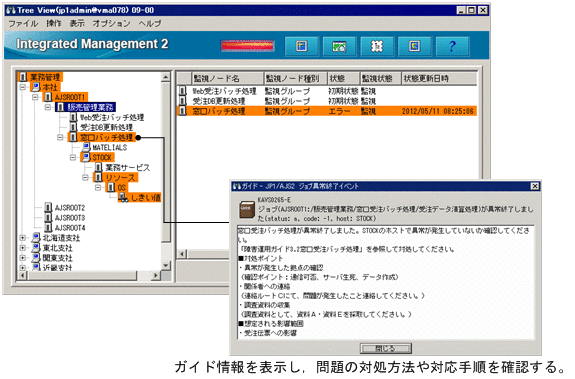Click the red alarm status indicator
Screen dimensions: 575x379
248,46
